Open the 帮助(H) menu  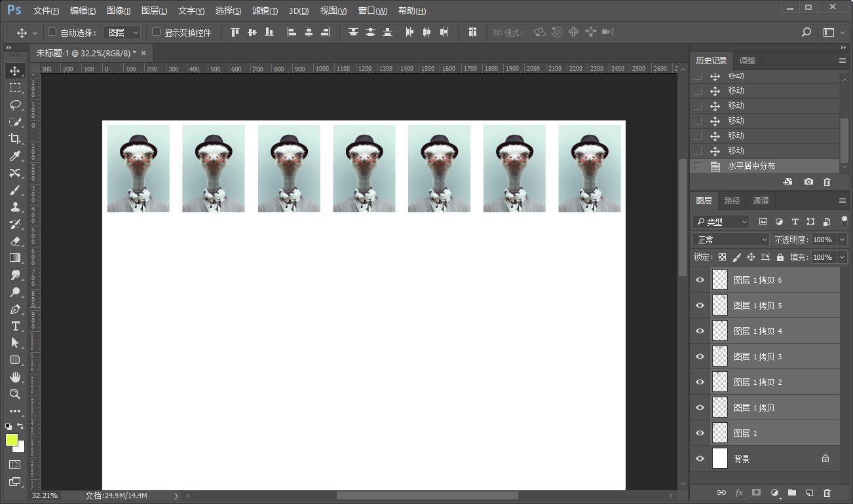click(412, 10)
